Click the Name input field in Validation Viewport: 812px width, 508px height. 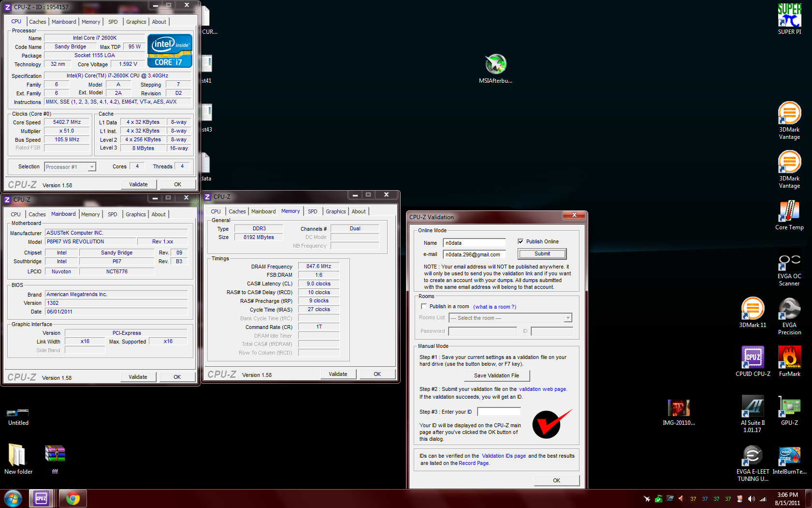(474, 243)
